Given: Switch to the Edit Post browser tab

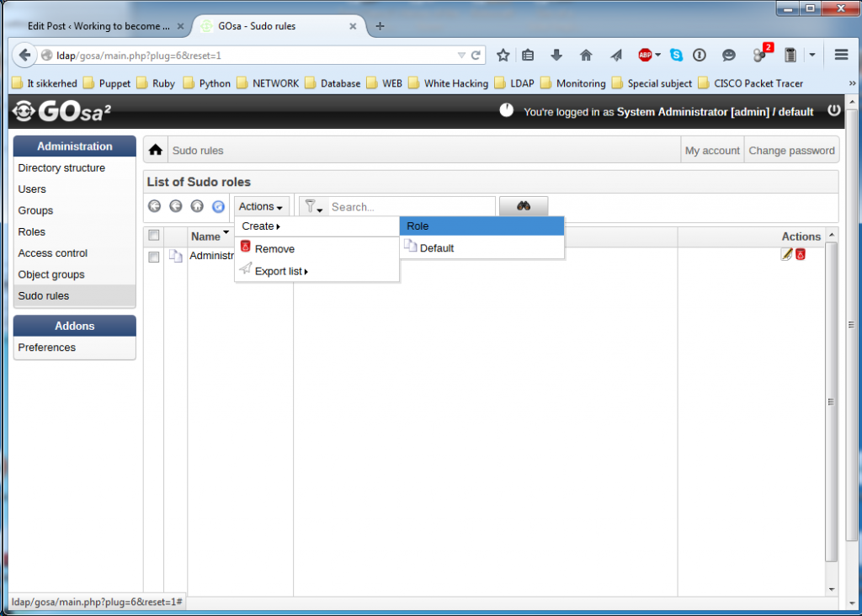Looking at the screenshot, I should pos(99,26).
